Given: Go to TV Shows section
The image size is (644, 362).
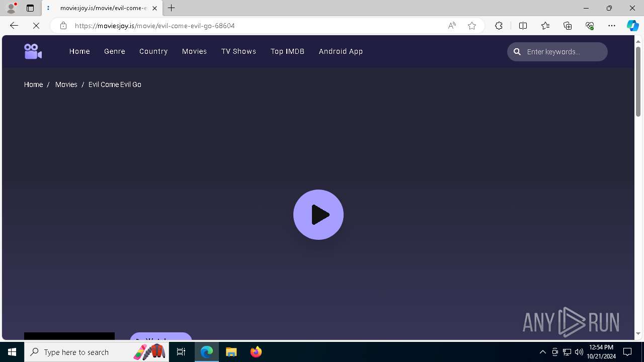Looking at the screenshot, I should point(238,51).
